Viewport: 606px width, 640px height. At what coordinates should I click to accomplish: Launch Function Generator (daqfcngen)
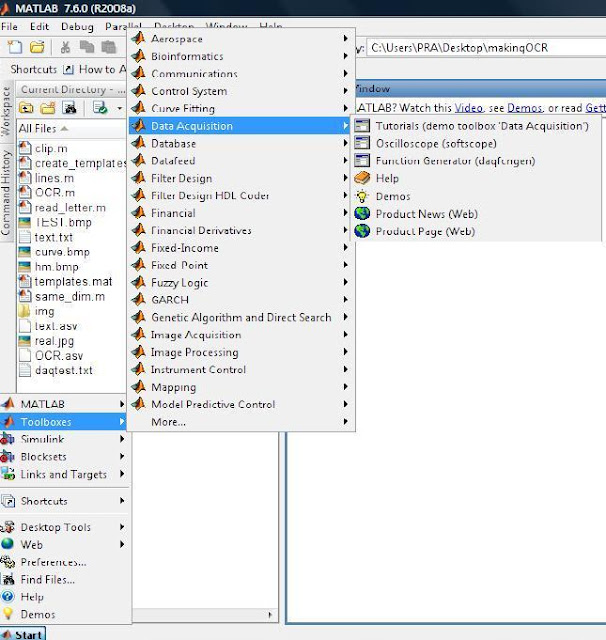(475, 161)
